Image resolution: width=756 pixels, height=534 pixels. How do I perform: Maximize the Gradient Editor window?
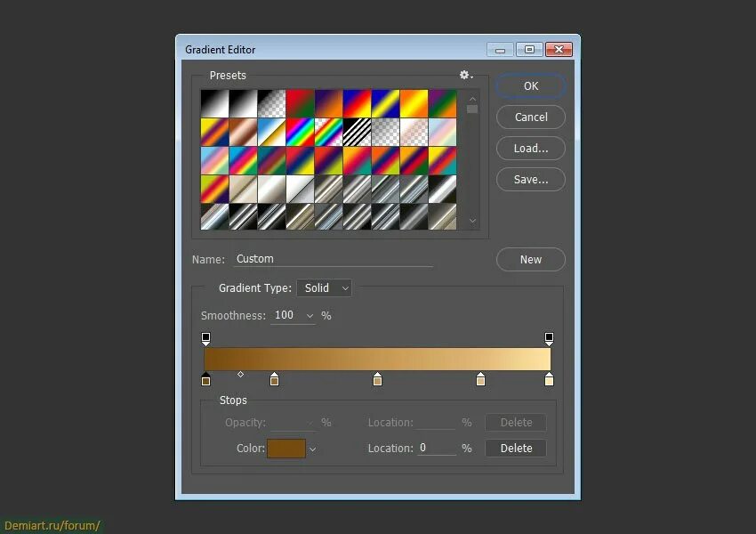tap(529, 49)
